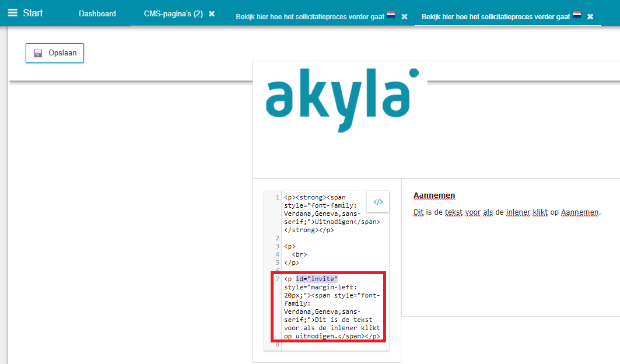Close the first 'Bekijk hier' tab

(405, 16)
